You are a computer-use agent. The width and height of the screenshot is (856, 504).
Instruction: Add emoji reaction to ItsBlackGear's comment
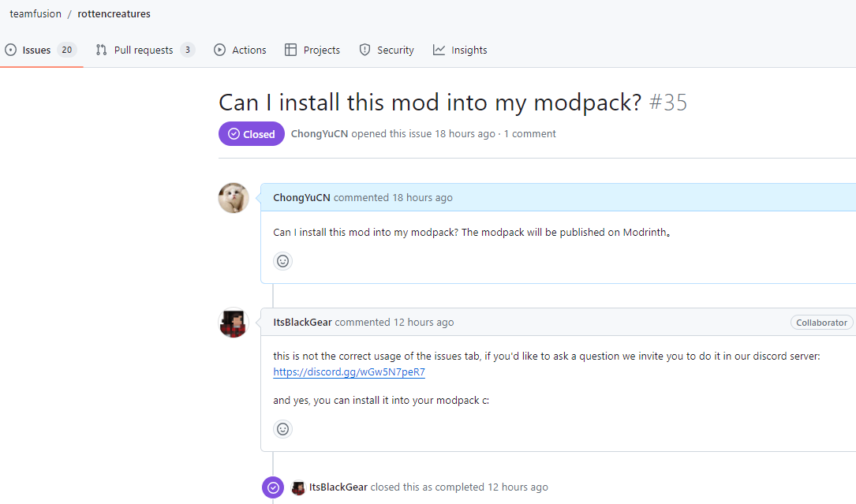pyautogui.click(x=282, y=429)
